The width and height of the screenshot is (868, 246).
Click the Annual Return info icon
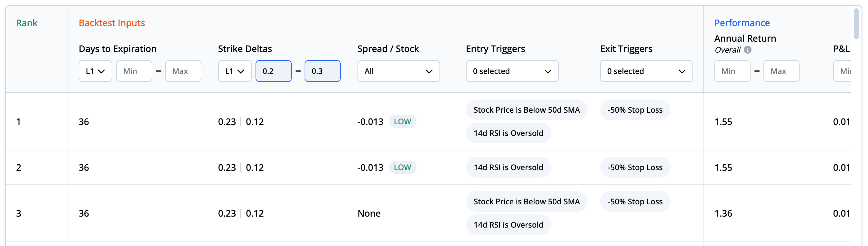point(747,50)
